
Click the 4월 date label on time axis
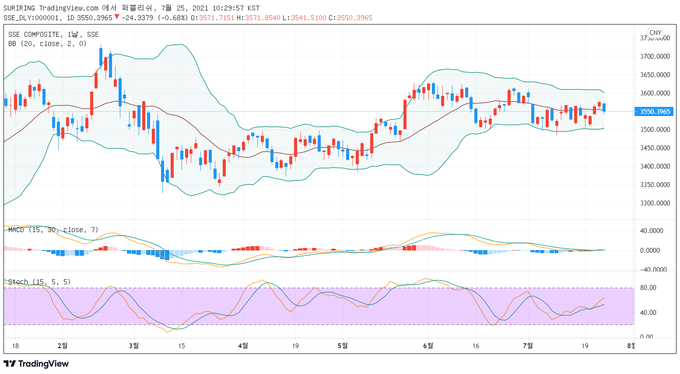pyautogui.click(x=243, y=346)
